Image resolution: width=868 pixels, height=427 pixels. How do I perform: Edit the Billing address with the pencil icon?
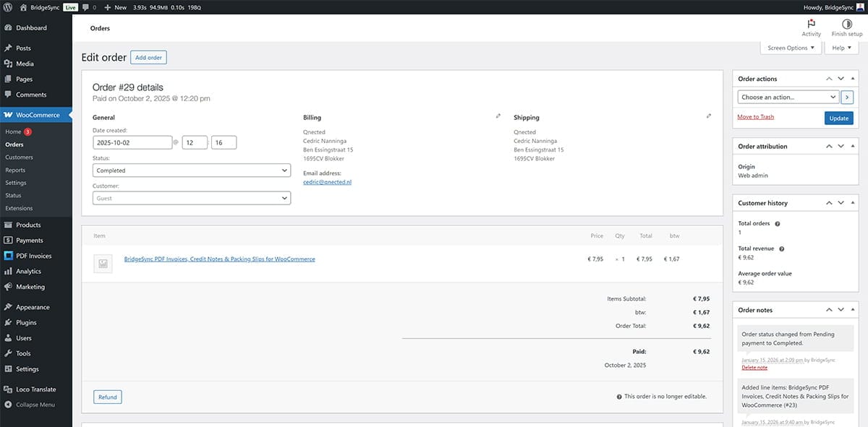(x=498, y=115)
